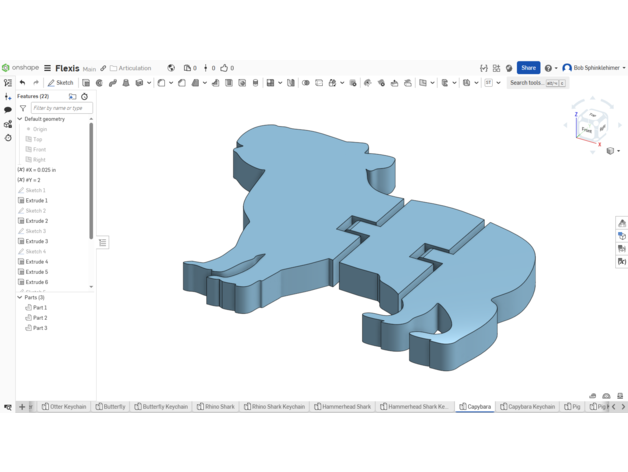Click the Share button
This screenshot has height=472, width=628.
coord(528,68)
